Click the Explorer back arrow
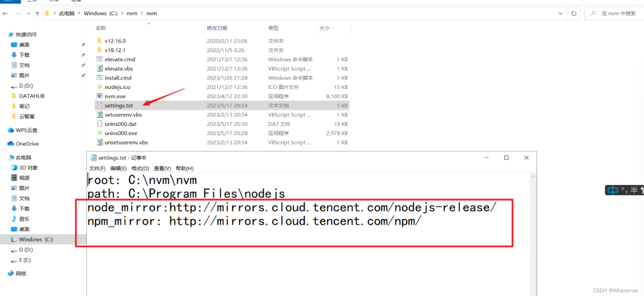 coord(5,14)
